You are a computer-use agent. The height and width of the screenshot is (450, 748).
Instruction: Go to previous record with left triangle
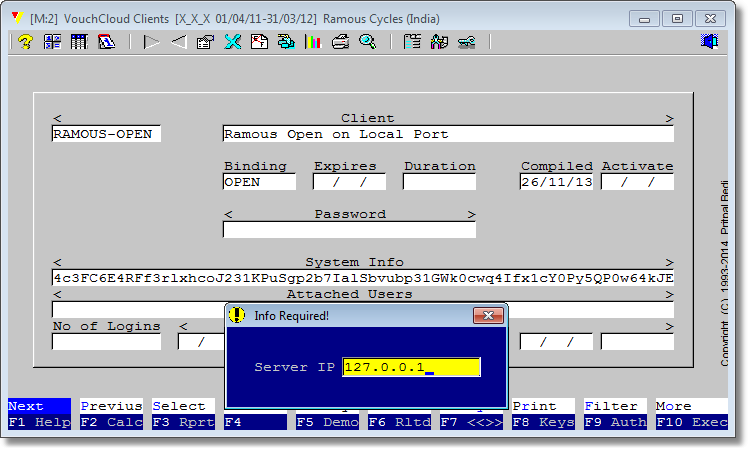tap(179, 42)
